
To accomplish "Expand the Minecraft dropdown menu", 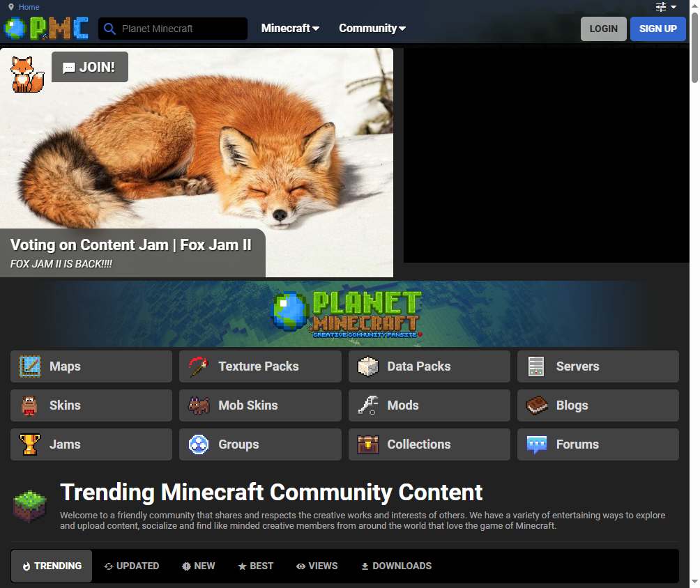I will click(x=290, y=28).
